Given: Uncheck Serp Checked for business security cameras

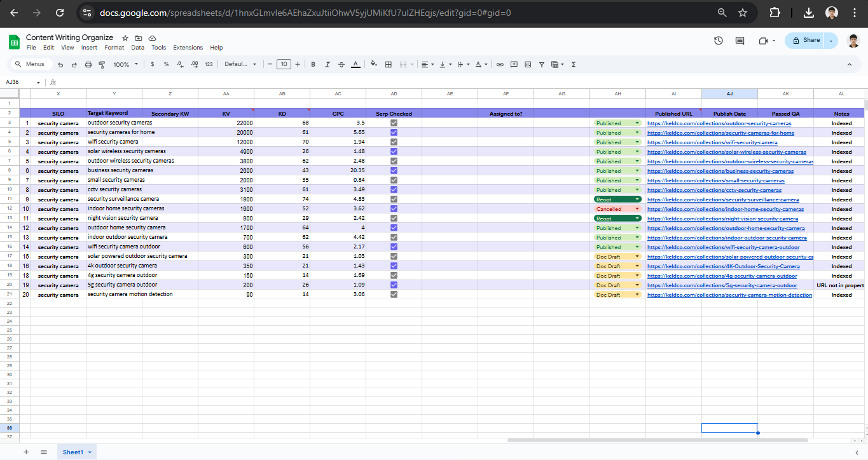Looking at the screenshot, I should pos(394,171).
